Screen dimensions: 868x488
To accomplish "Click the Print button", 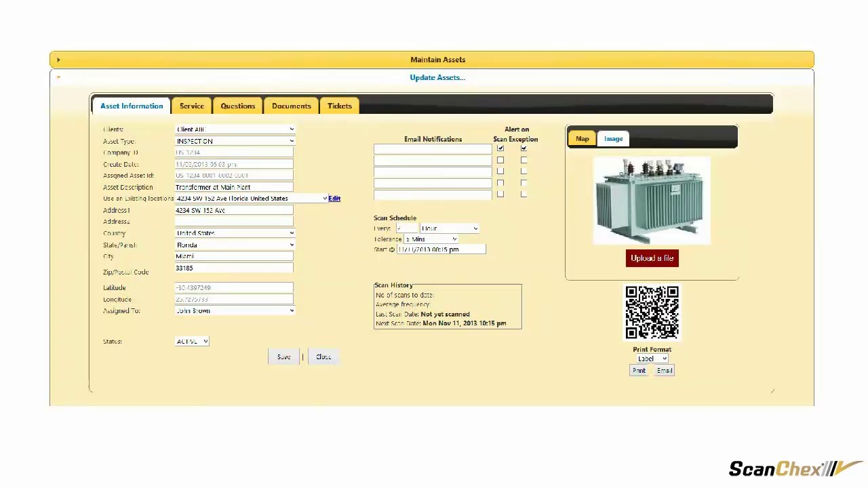I will click(x=639, y=371).
